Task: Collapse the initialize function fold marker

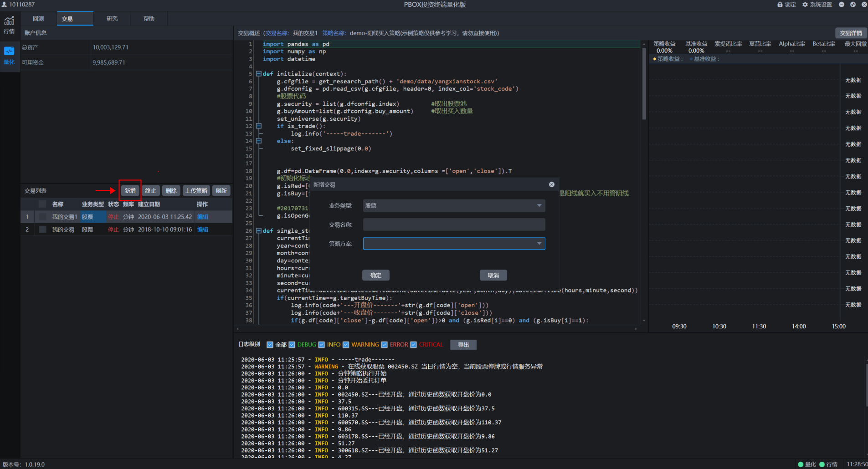Action: pos(259,74)
